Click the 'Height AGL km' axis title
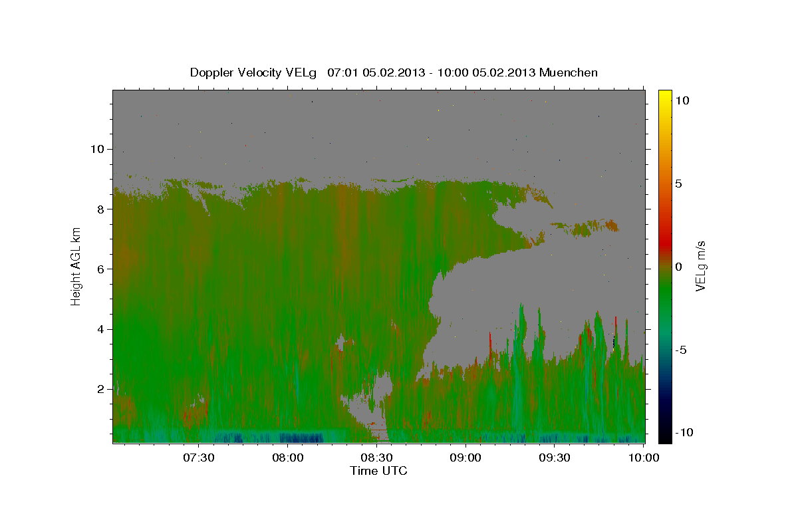Viewport: 798px width, 532px height. tap(76, 267)
